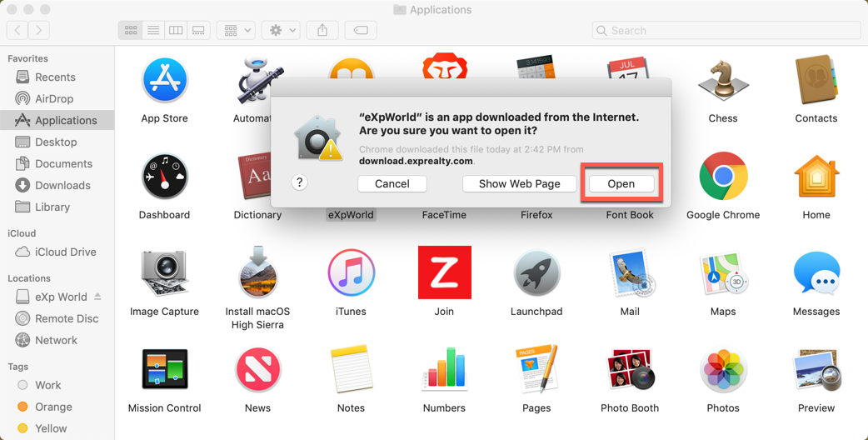Select the Photo Booth app icon
This screenshot has height=440, width=868.
(x=630, y=369)
